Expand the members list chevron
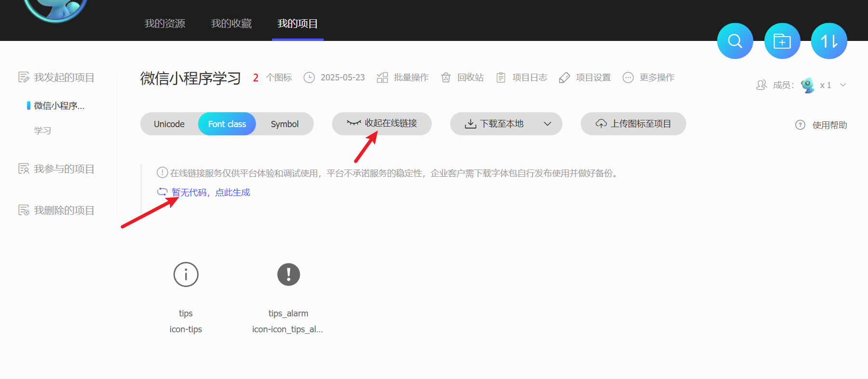This screenshot has height=379, width=868. point(843,85)
